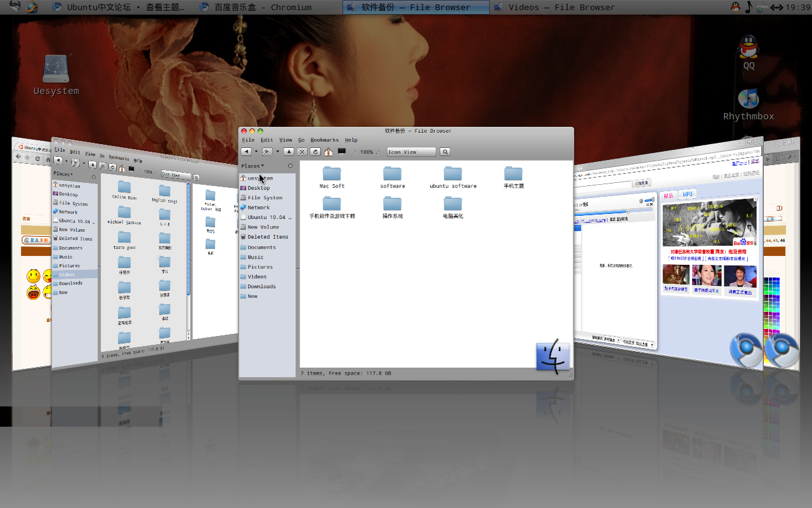Open Uesystem drive icon on desktop

pos(56,75)
